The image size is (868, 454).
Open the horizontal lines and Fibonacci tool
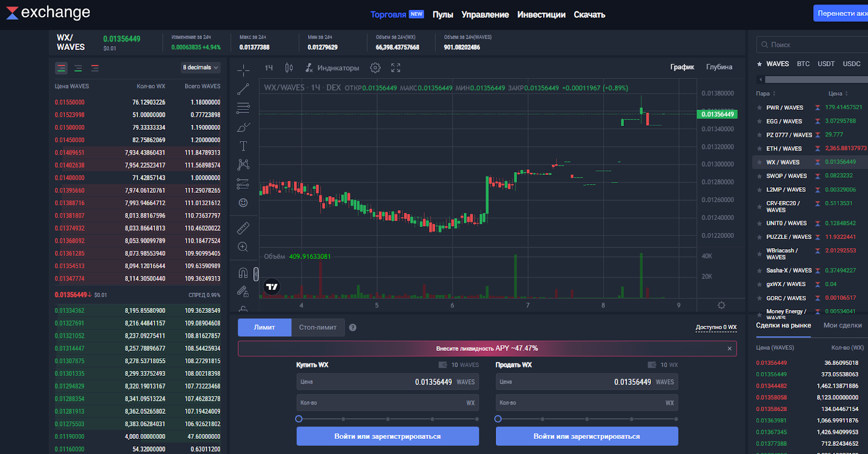click(x=243, y=108)
